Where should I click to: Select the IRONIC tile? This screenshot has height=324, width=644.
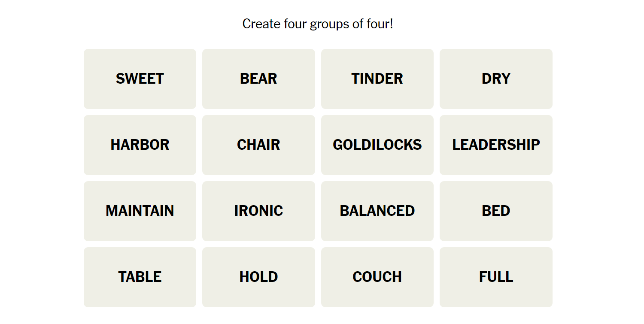258,211
